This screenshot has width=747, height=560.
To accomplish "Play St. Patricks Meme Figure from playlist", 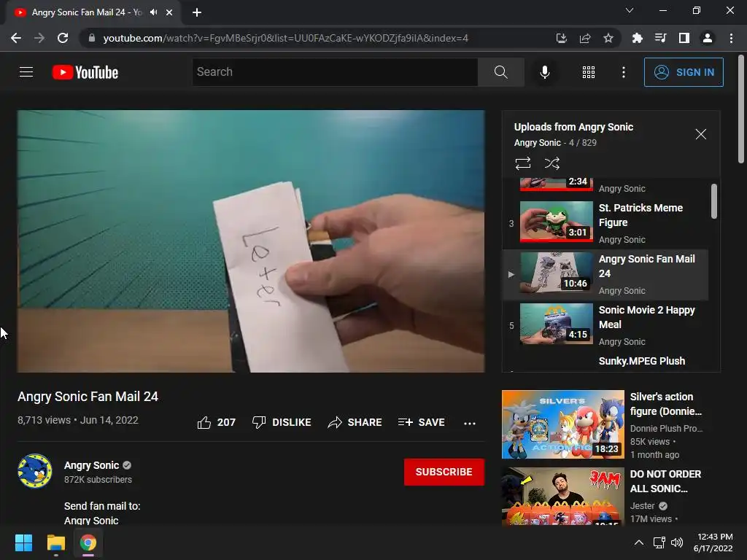I will tap(605, 223).
